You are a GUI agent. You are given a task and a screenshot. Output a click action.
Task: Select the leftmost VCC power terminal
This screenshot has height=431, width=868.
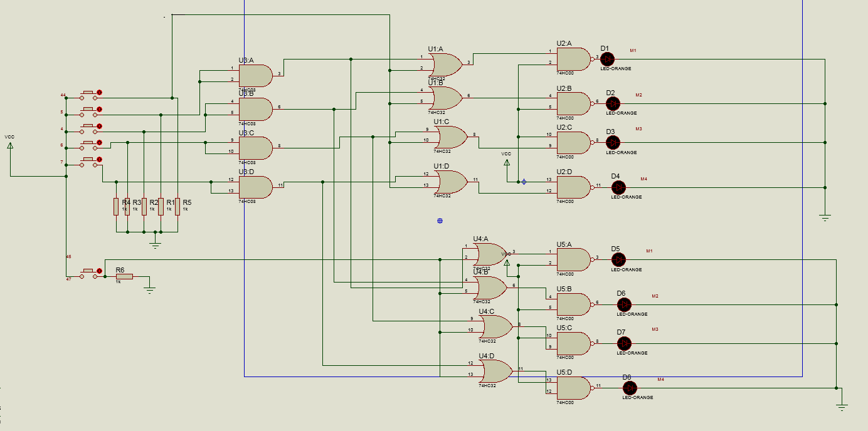10,147
